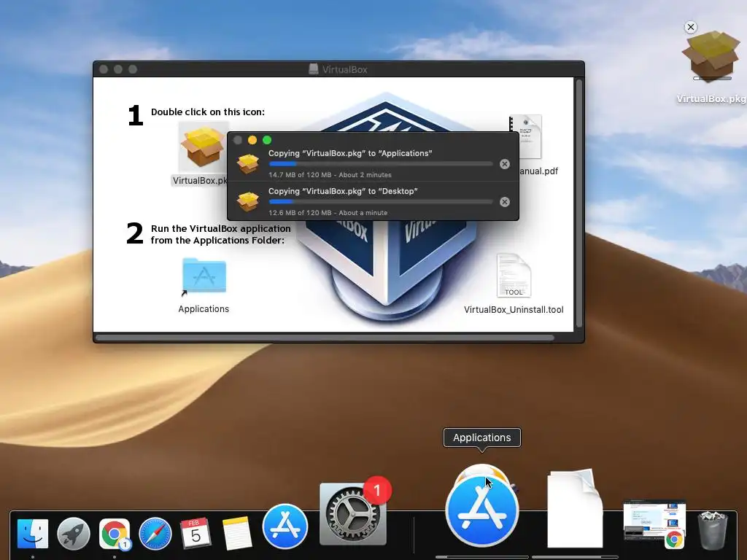The height and width of the screenshot is (560, 747).
Task: Click the VirtualBox window vertical scrollbar
Action: pyautogui.click(x=579, y=204)
